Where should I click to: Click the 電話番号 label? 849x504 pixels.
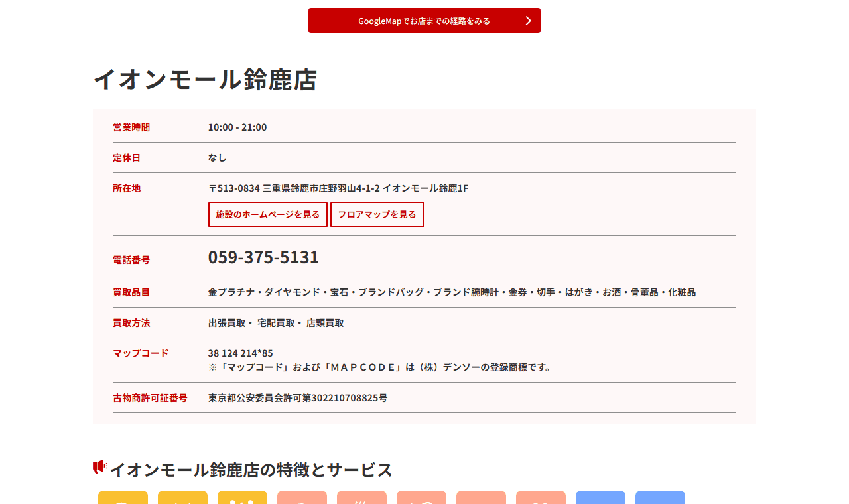[131, 260]
